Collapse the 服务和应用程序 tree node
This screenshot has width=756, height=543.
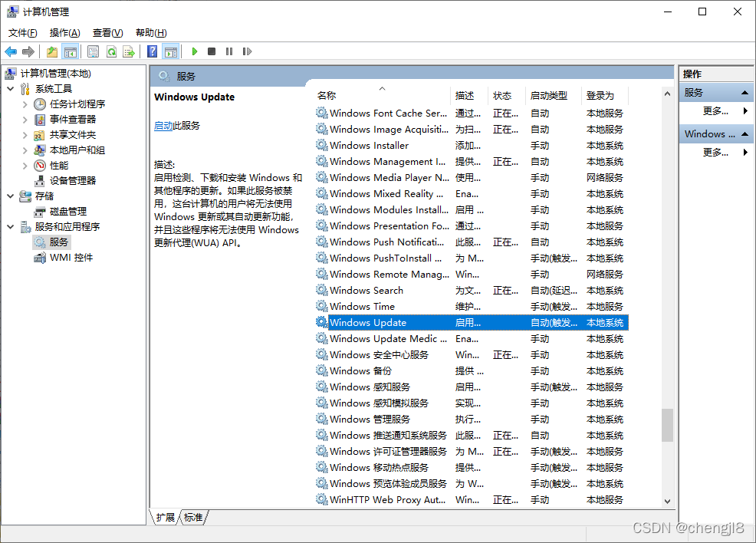11,227
